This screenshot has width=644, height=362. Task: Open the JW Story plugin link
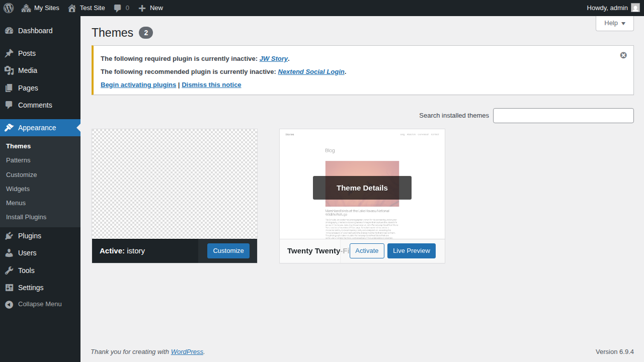(273, 58)
